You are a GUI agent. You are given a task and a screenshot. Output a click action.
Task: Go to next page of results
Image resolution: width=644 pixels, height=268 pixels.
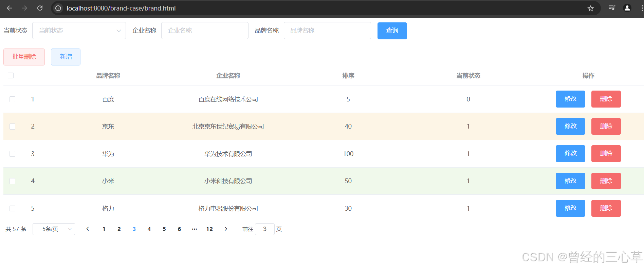coord(226,229)
